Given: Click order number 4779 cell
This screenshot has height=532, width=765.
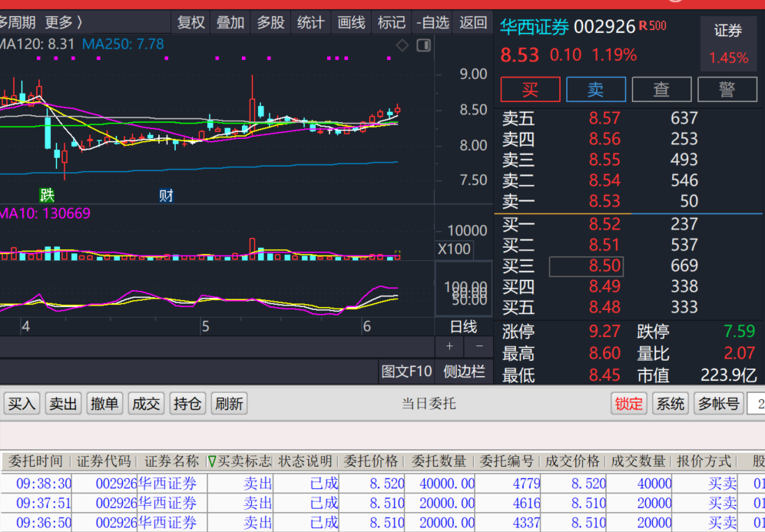Looking at the screenshot, I should coord(508,483).
